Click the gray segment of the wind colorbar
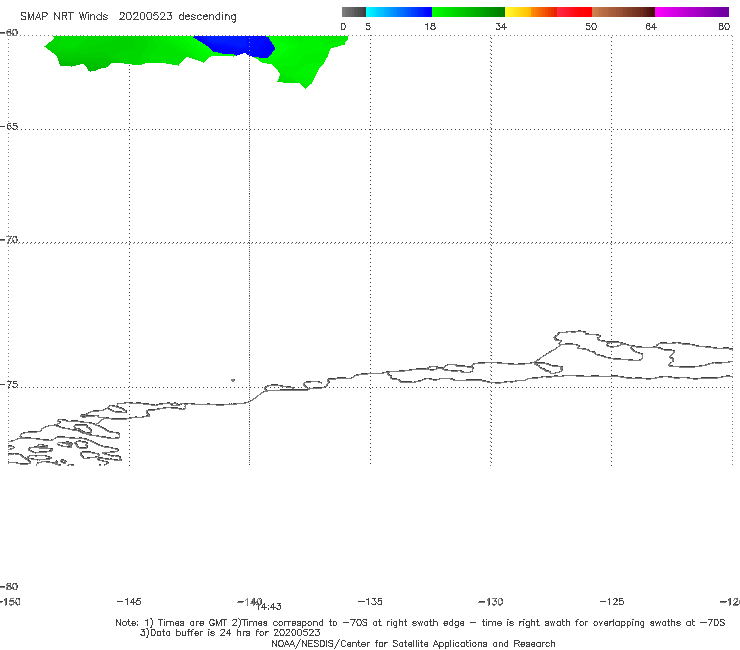Screen dimensions: 740x650 (x=354, y=12)
